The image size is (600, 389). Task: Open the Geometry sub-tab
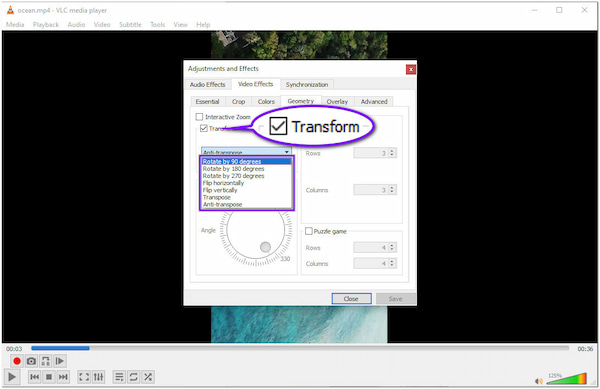[301, 101]
